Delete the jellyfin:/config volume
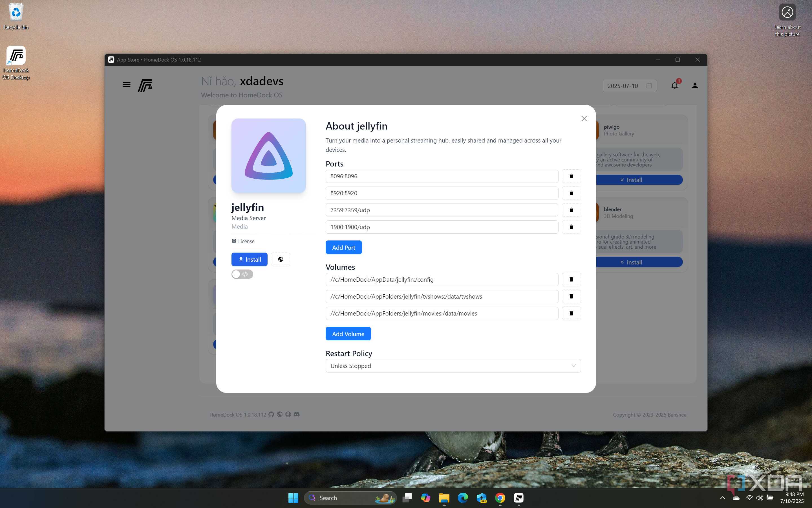812x508 pixels. [x=571, y=279]
